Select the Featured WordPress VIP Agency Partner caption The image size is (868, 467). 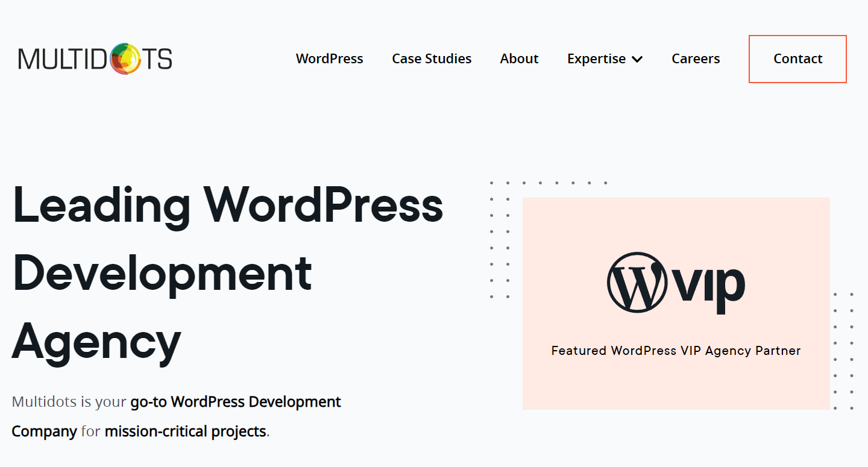pyautogui.click(x=676, y=351)
